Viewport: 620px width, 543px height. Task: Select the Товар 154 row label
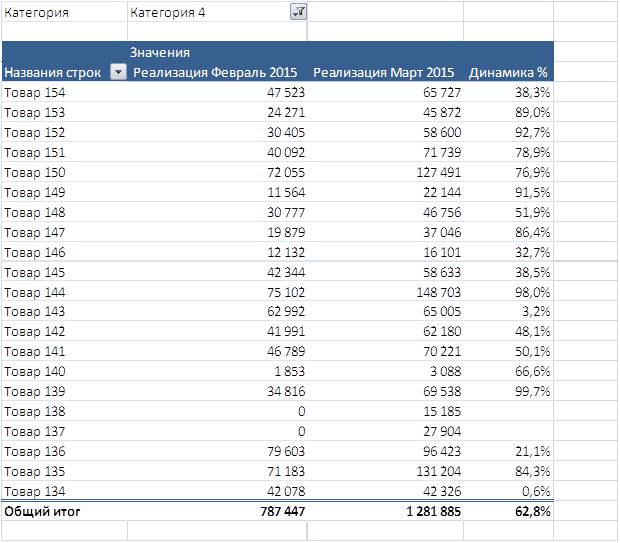(35, 92)
